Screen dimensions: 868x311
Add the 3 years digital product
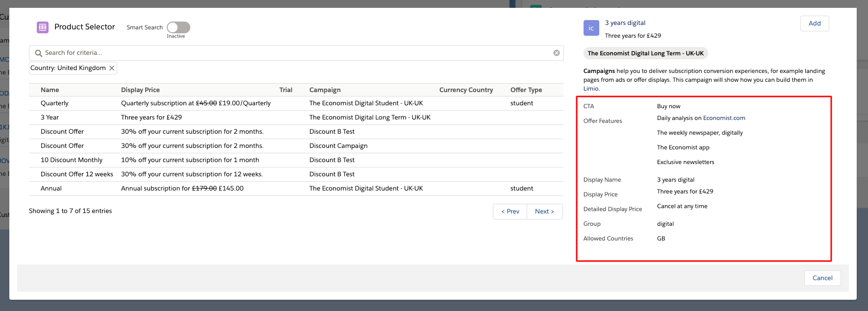(x=815, y=24)
